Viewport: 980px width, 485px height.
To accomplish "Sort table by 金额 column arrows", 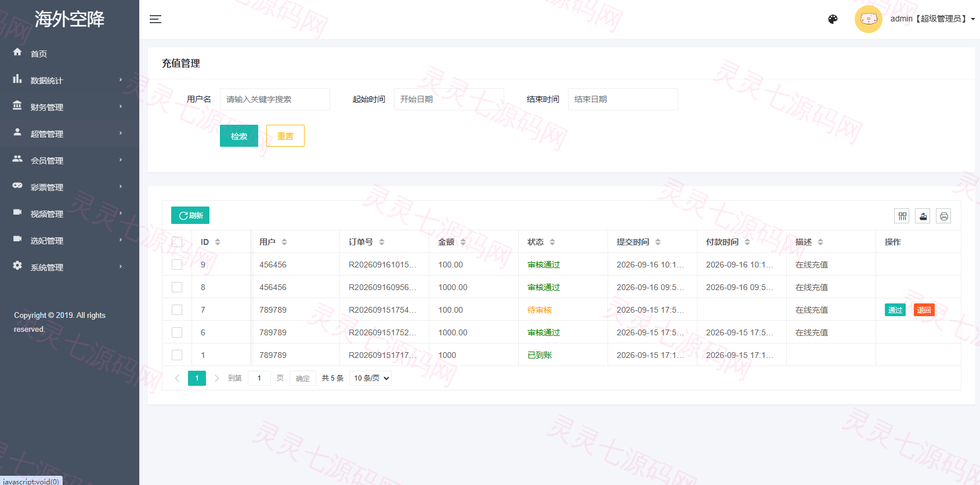I will click(x=463, y=242).
